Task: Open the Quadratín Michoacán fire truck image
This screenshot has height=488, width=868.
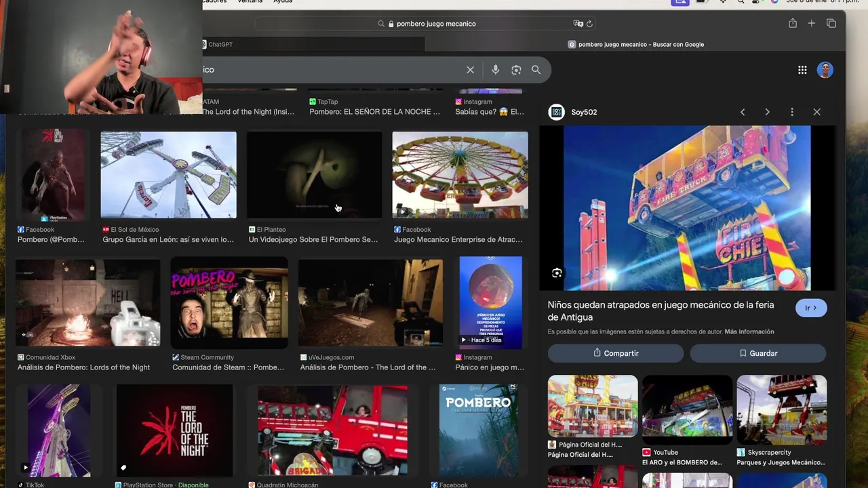Action: [x=332, y=430]
